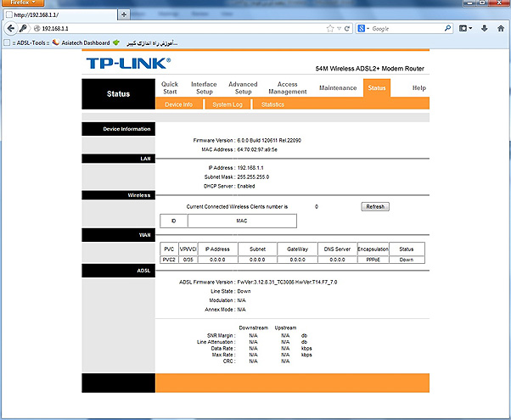
Task: Select the http://192.168.1.1/ browser tab
Action: coord(60,14)
